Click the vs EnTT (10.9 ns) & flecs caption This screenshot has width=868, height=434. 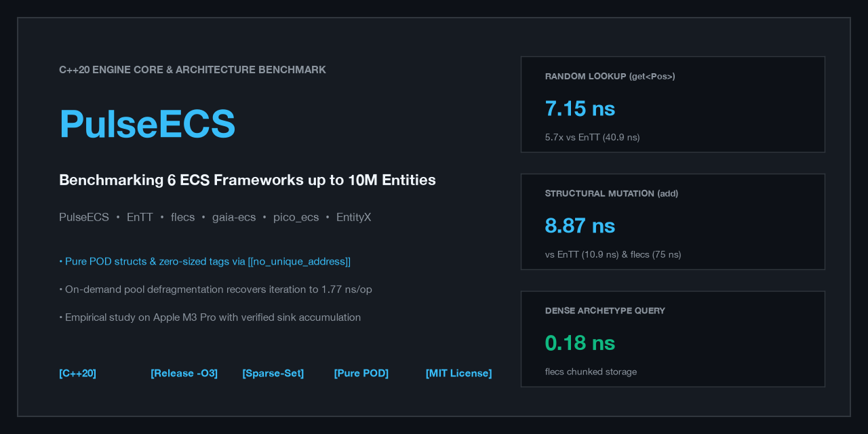pyautogui.click(x=613, y=255)
